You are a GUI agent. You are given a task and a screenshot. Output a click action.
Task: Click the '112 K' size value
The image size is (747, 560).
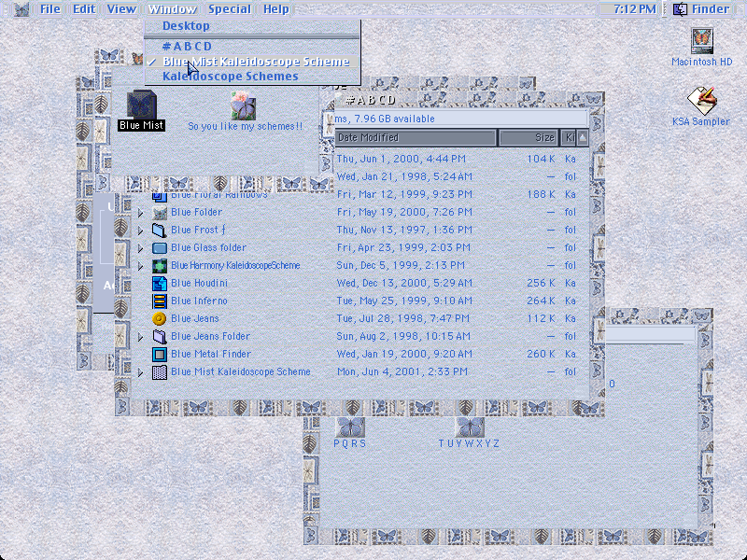(x=541, y=318)
